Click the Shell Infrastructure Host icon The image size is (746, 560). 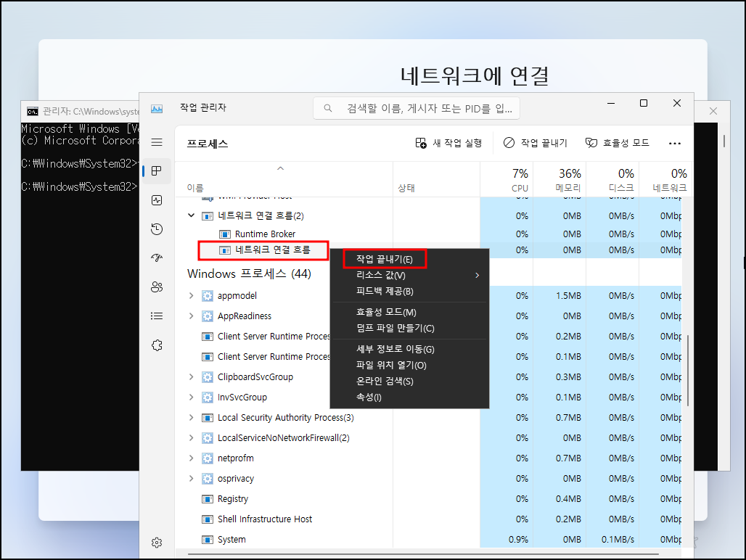(208, 519)
